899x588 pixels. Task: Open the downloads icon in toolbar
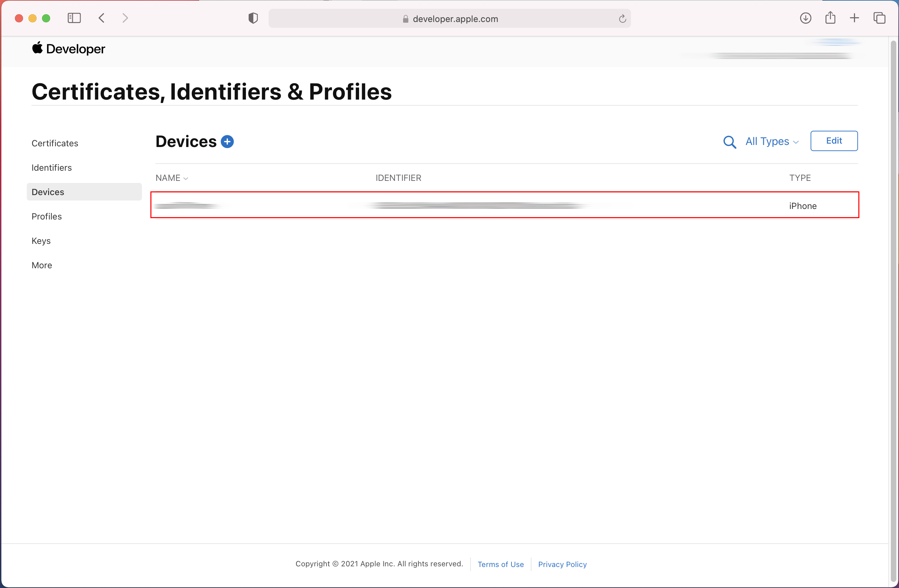click(x=805, y=18)
